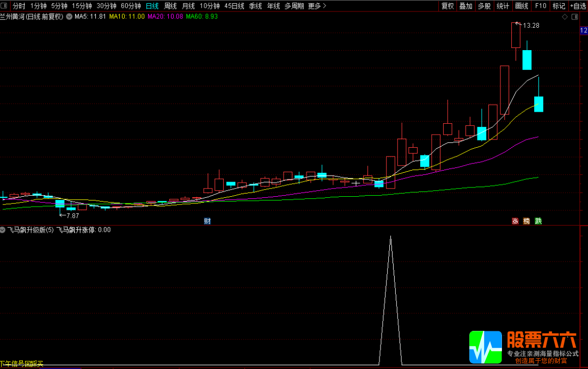Click the 统计 statistics button
Screen dimensions: 588x369
[x=503, y=6]
